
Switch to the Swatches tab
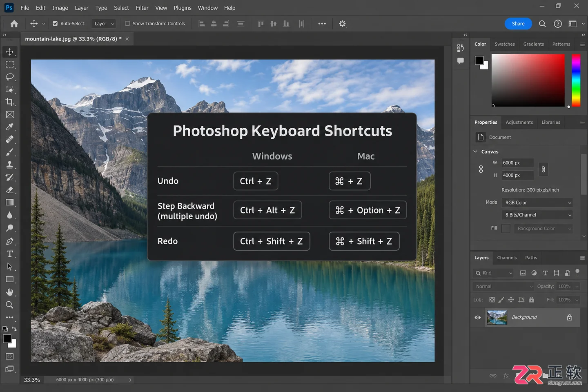pos(505,44)
